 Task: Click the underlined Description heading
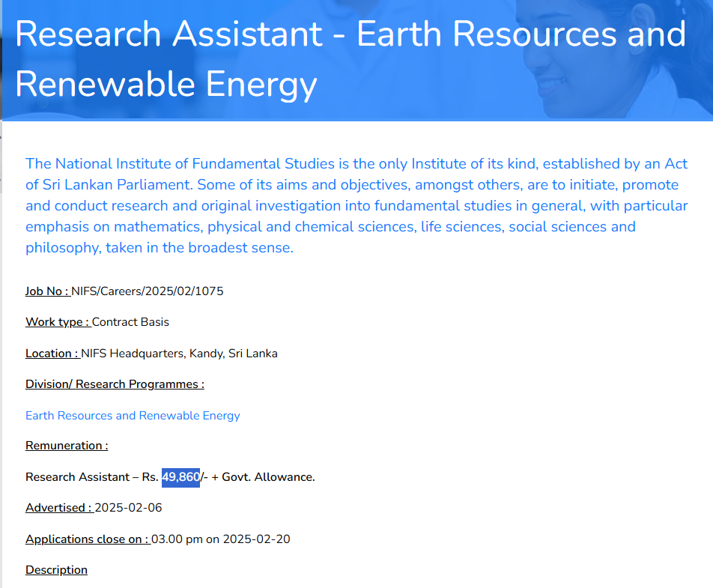pos(56,570)
